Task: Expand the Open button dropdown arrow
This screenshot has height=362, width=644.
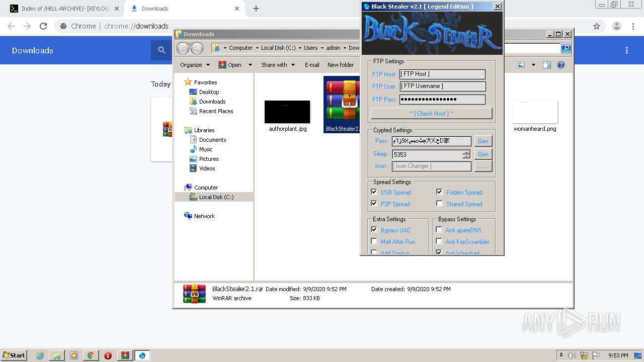Action: (251, 65)
